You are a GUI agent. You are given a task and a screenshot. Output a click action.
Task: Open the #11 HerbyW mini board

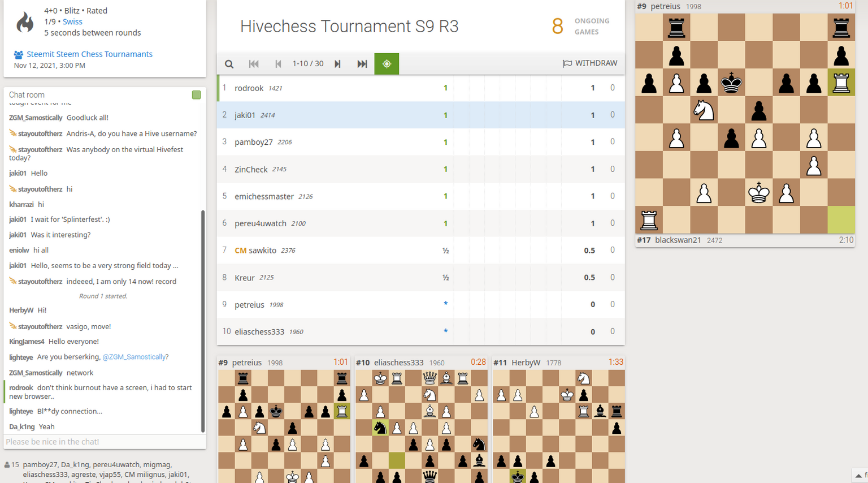(x=559, y=420)
